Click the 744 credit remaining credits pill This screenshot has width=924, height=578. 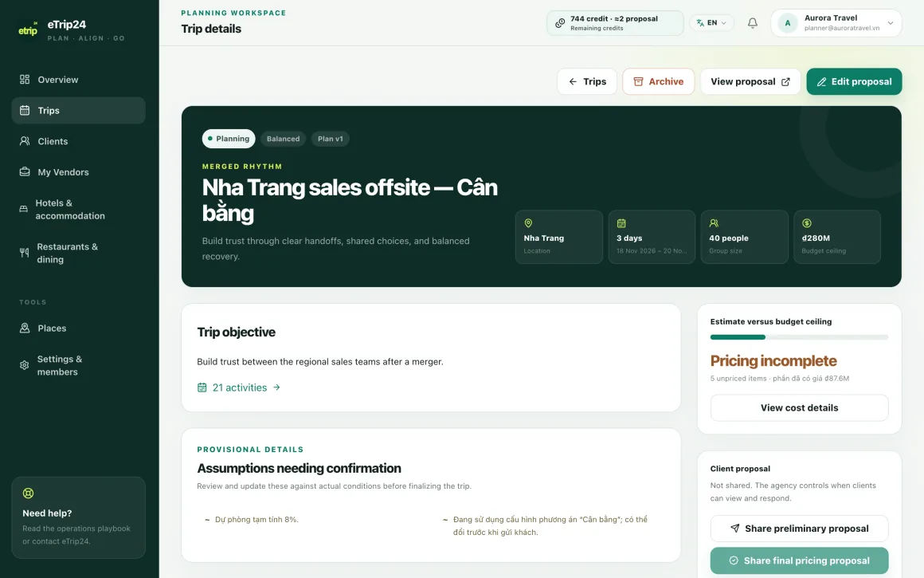pyautogui.click(x=615, y=23)
